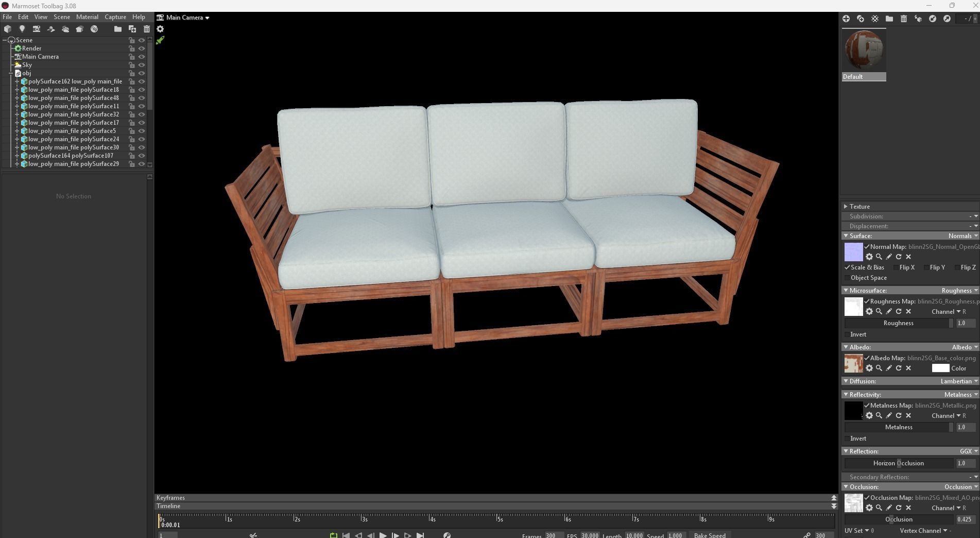Open Microsurface model dropdown
This screenshot has height=538, width=980.
click(960, 291)
